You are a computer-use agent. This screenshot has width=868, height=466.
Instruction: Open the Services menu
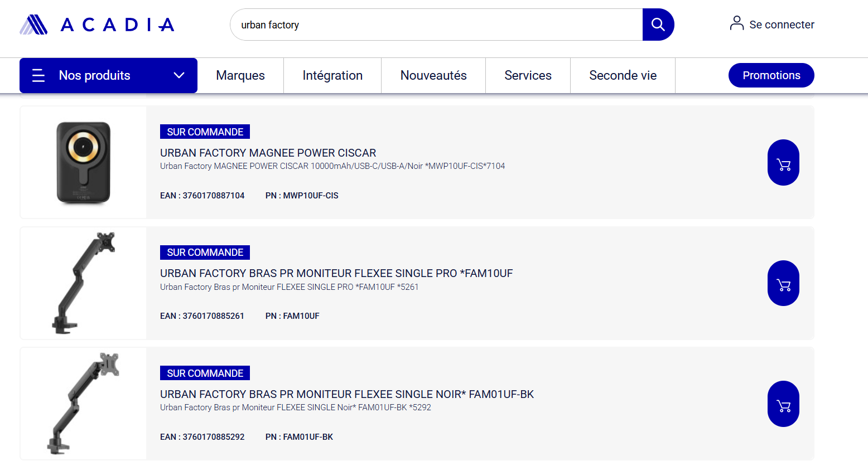[528, 75]
